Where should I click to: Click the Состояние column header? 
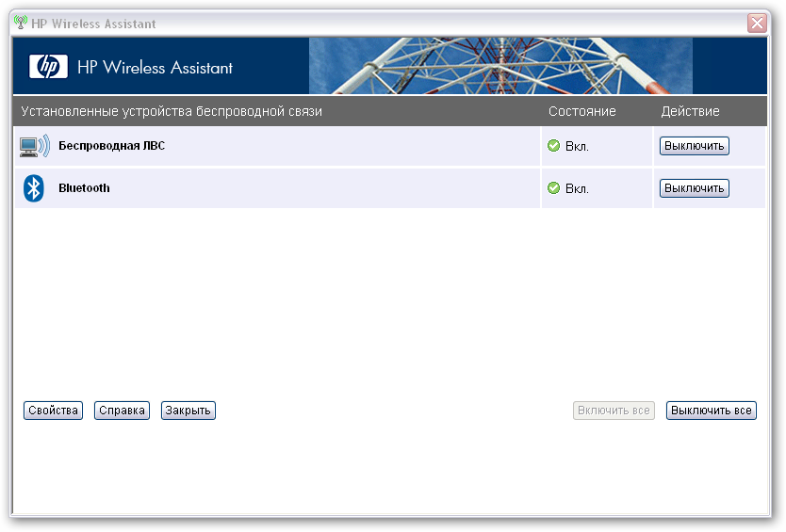click(x=582, y=111)
